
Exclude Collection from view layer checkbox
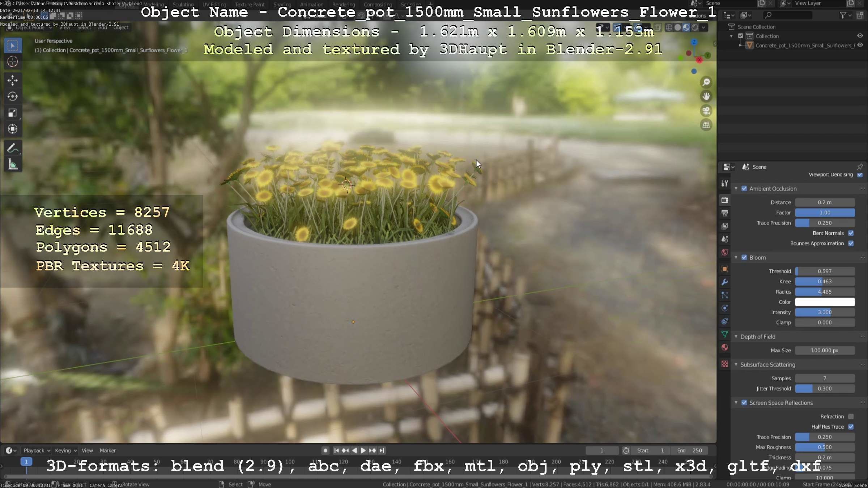point(740,36)
